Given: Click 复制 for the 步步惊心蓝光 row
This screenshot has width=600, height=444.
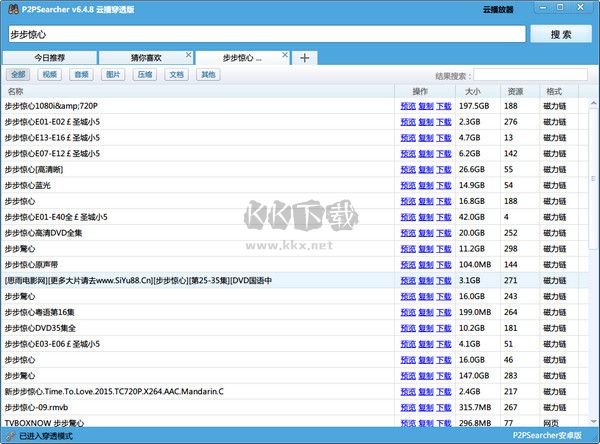Looking at the screenshot, I should pyautogui.click(x=426, y=185).
